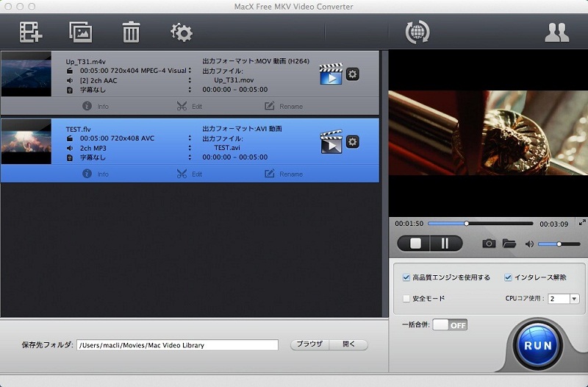Screen dimensions: 588x387
Task: Click the clapperboard output icon for TEST.flv
Action: [331, 142]
